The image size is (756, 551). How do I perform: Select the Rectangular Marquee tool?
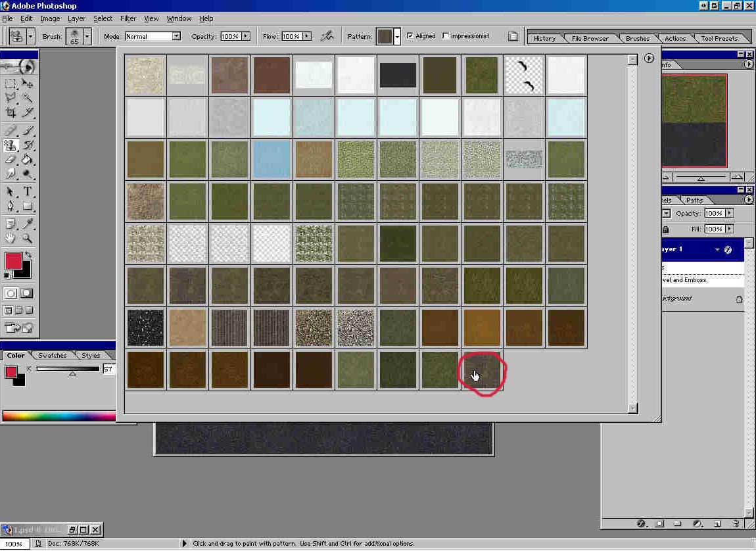click(x=11, y=84)
